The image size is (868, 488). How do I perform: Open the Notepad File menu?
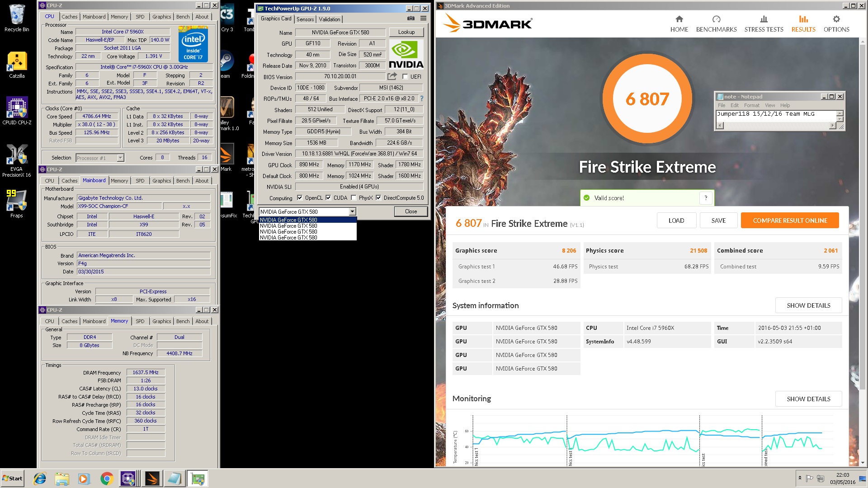click(722, 105)
